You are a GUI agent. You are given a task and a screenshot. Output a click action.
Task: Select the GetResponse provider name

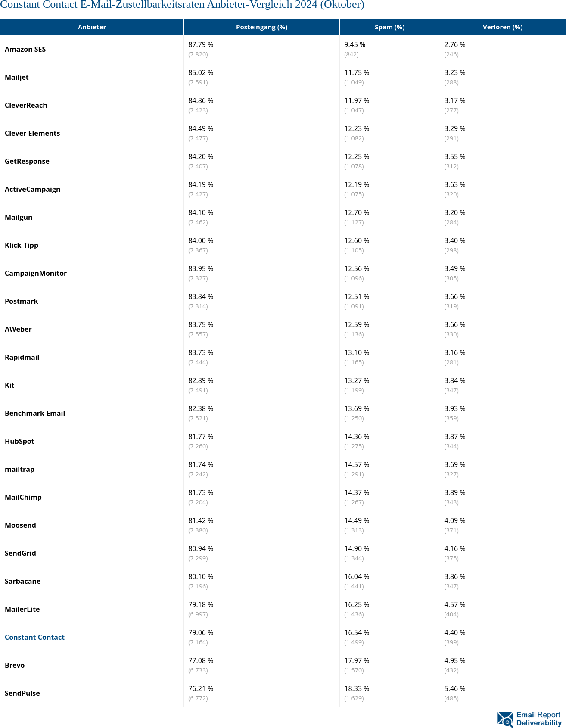click(27, 161)
